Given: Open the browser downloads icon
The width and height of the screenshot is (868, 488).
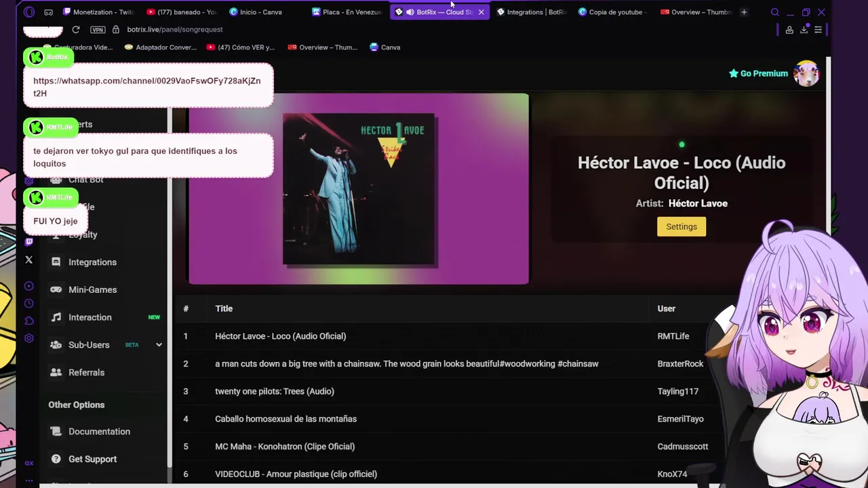Looking at the screenshot, I should (804, 30).
